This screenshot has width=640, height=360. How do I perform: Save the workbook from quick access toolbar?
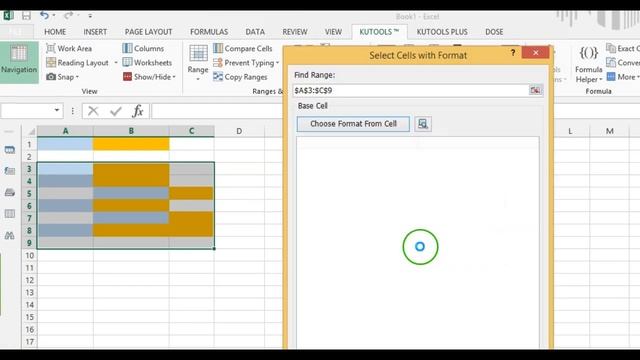[26, 16]
